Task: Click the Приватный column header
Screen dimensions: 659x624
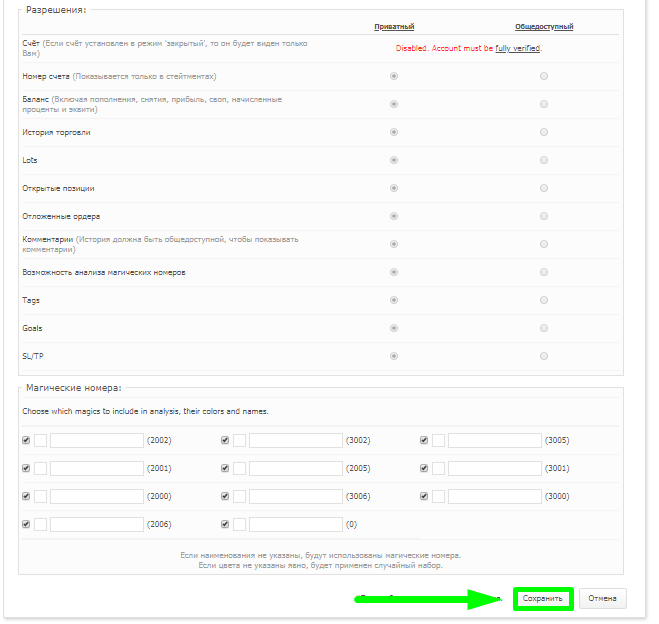Action: (x=393, y=27)
